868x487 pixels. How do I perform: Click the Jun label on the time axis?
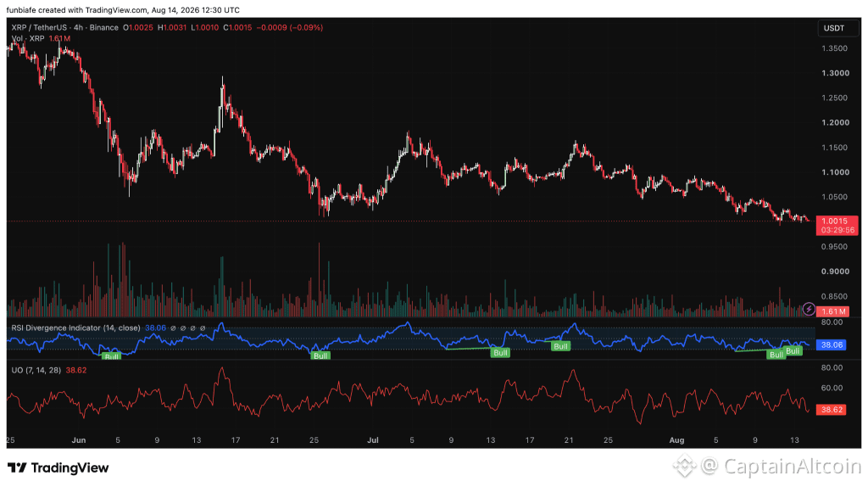click(x=79, y=440)
